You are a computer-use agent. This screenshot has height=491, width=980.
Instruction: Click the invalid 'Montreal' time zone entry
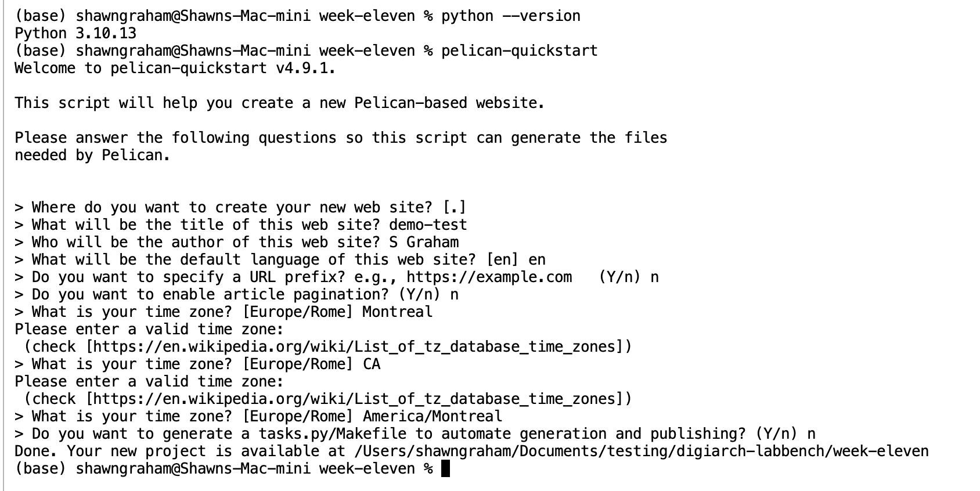pos(398,312)
